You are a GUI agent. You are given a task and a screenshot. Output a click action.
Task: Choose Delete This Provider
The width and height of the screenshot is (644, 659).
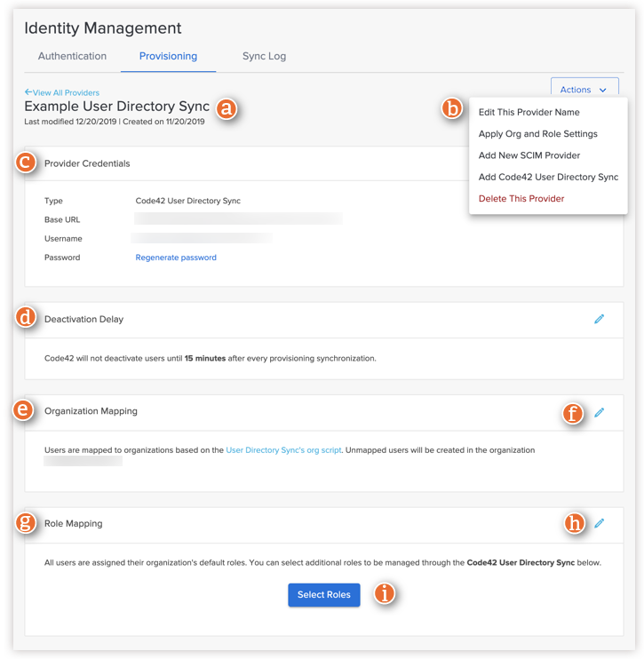click(x=521, y=198)
